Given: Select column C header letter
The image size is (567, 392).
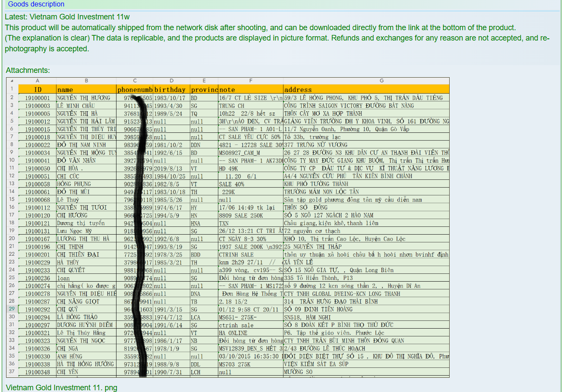Looking at the screenshot, I should pos(135,81).
